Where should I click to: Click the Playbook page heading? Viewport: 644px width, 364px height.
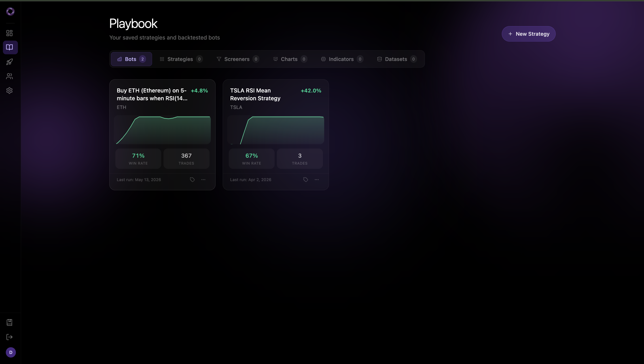click(133, 23)
